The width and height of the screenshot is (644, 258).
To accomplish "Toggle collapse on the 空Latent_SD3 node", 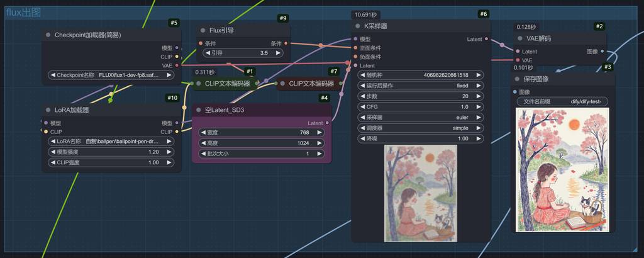I will (x=198, y=109).
